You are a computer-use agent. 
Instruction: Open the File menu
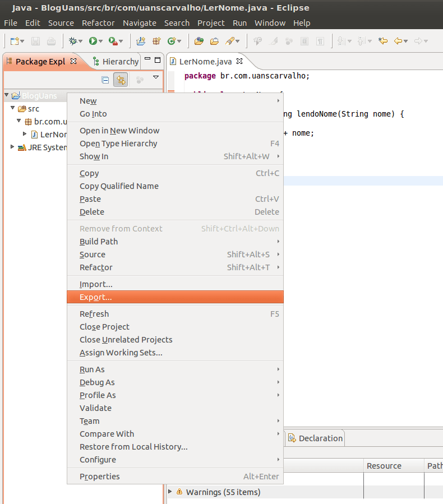click(x=11, y=23)
